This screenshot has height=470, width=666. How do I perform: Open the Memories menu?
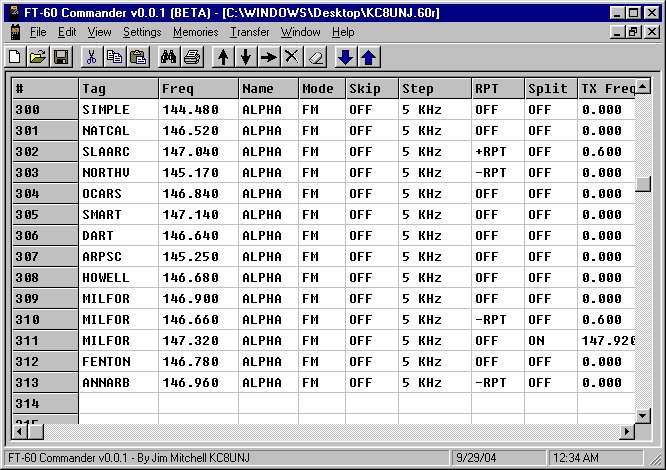click(195, 32)
